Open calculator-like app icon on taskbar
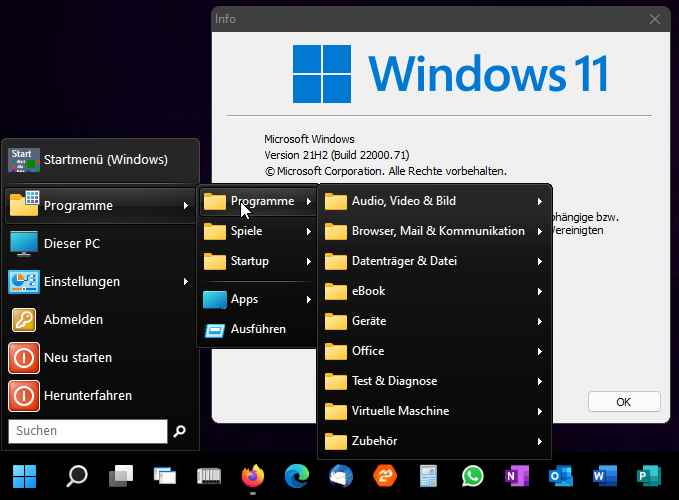 pyautogui.click(x=429, y=476)
